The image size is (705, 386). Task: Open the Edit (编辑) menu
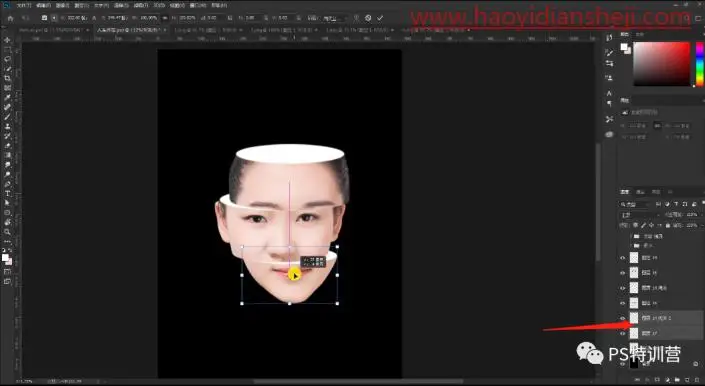point(43,5)
